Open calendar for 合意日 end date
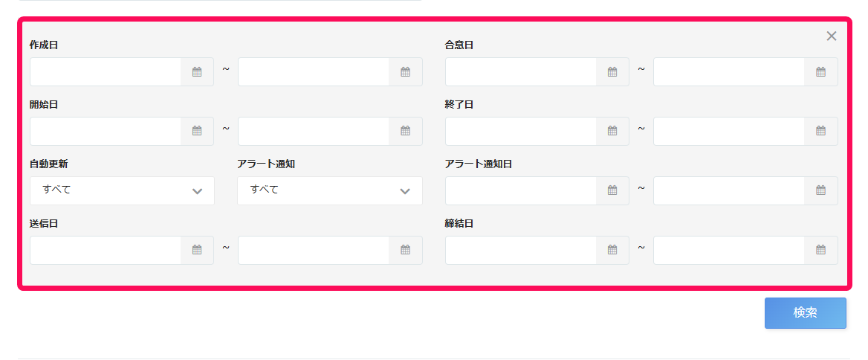This screenshot has height=360, width=868. coord(820,72)
